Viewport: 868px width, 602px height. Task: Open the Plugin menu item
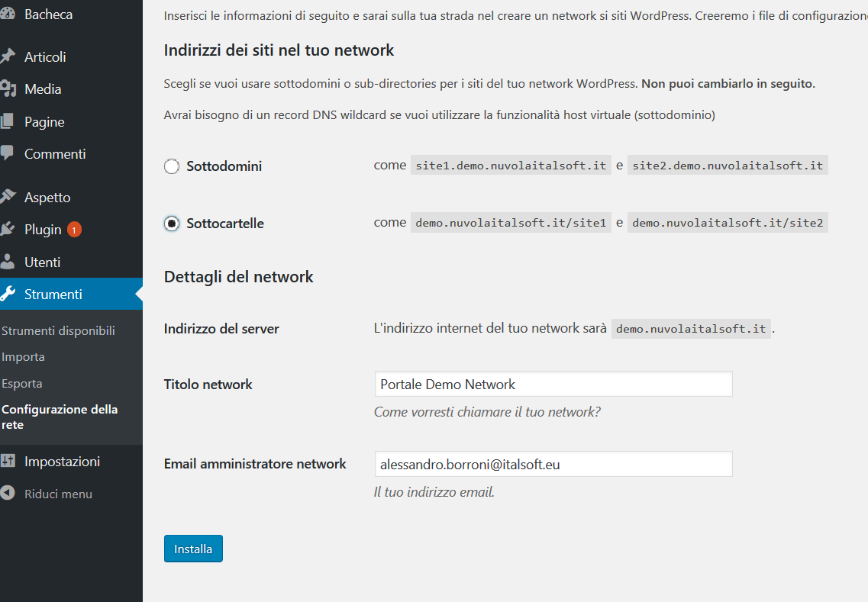[x=43, y=230]
